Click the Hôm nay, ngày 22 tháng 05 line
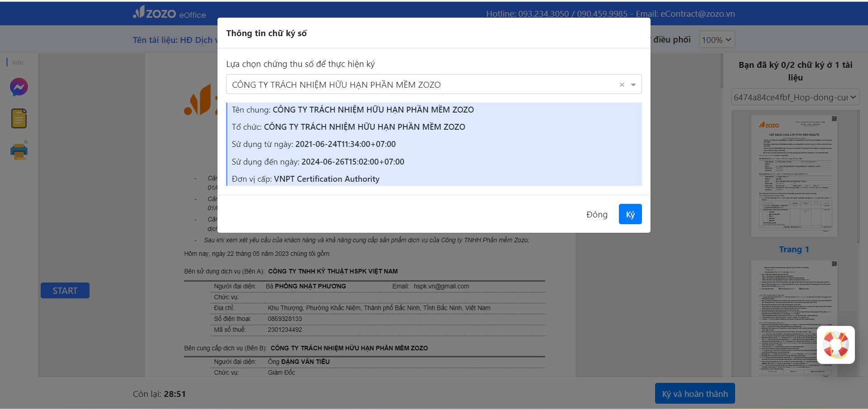The height and width of the screenshot is (410, 868). pos(257,254)
